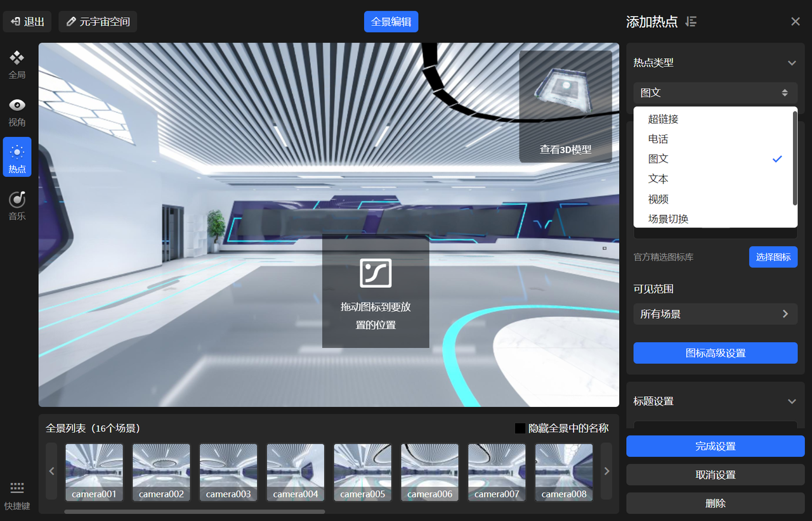812x521 pixels.
Task: Click the 完成设置 button
Action: click(715, 446)
